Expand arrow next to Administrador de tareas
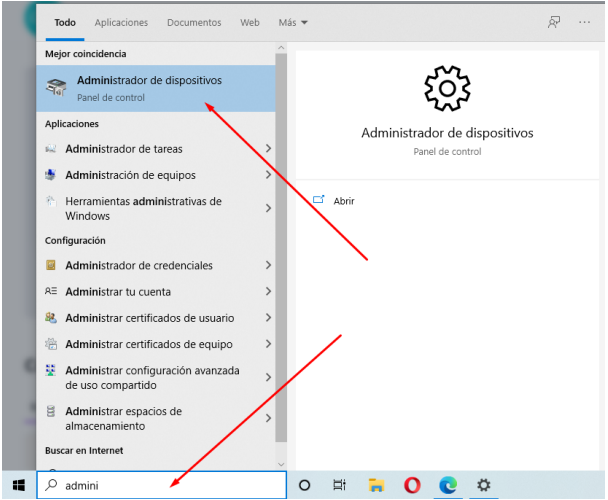 268,149
